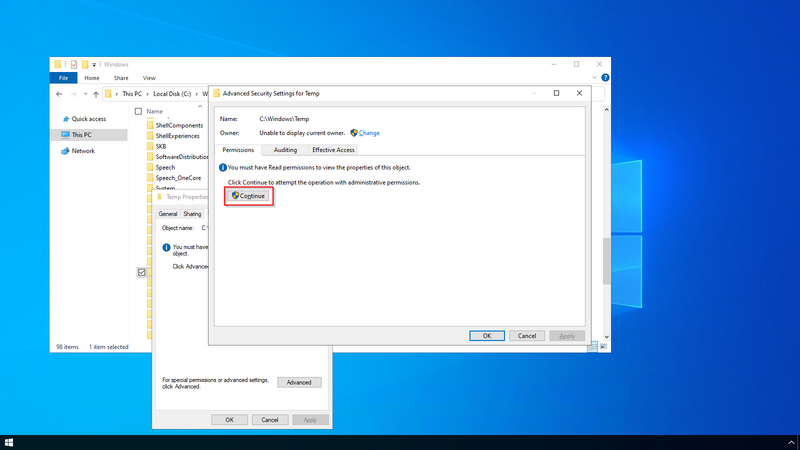Click the SKB folder icon

(150, 146)
